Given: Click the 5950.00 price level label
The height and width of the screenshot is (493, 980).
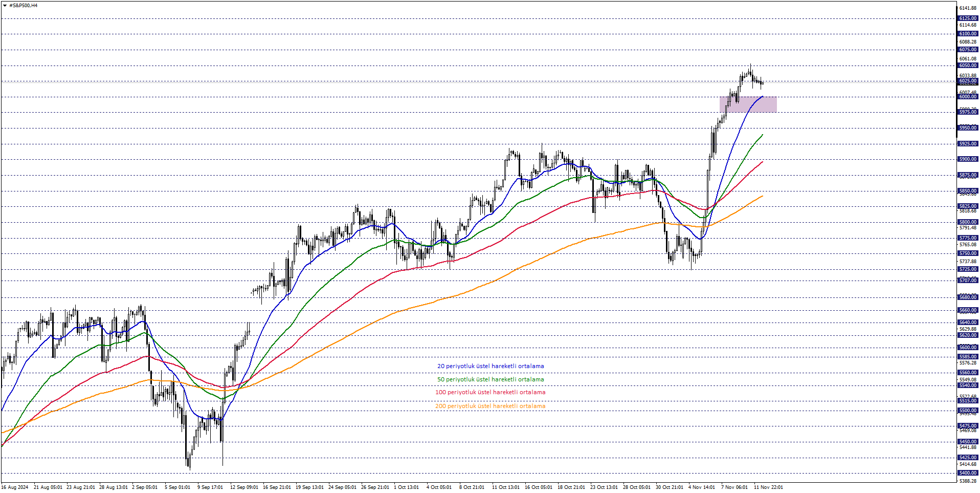Looking at the screenshot, I should (x=968, y=128).
